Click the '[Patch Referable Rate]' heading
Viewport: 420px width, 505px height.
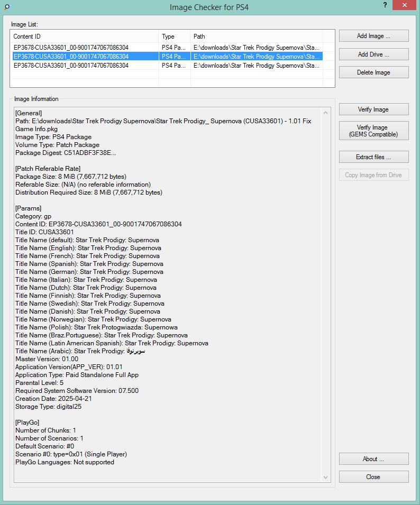[48, 169]
